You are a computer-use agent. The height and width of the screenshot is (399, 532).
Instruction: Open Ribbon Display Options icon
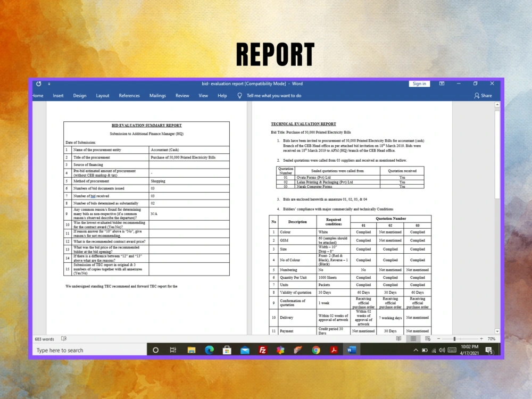point(442,84)
